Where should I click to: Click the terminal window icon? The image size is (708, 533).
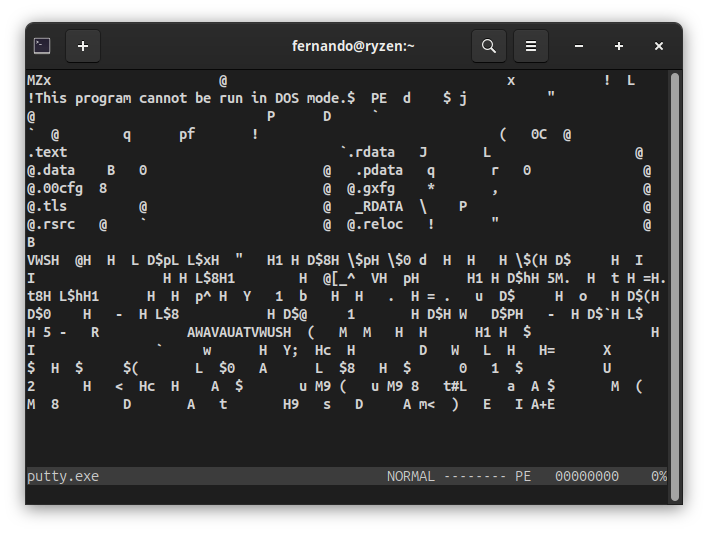point(42,46)
